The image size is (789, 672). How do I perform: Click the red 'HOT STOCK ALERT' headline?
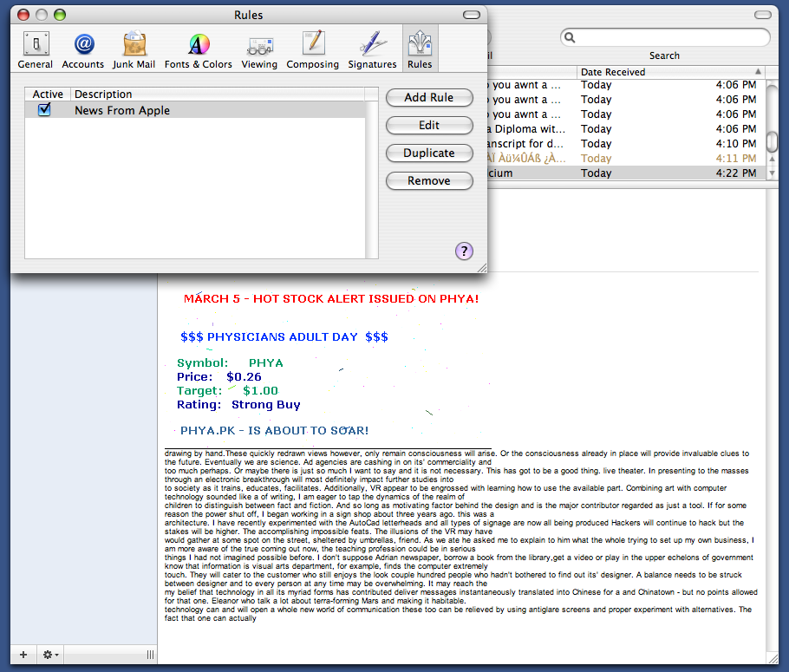click(331, 299)
